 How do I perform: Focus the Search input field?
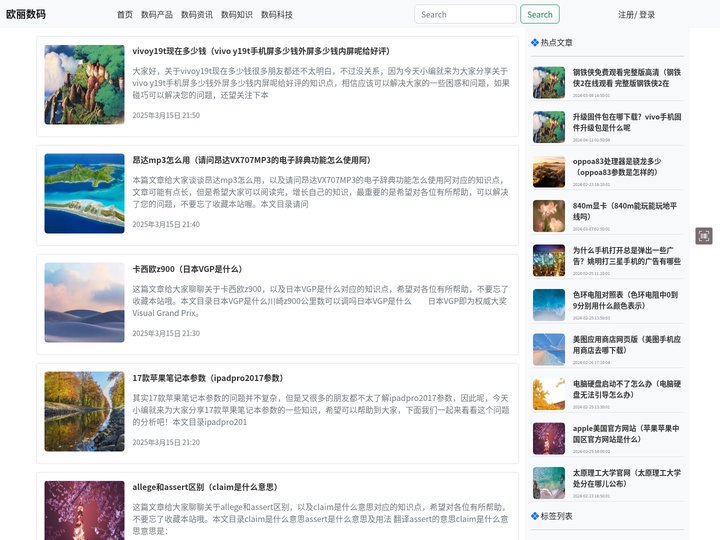[x=465, y=14]
